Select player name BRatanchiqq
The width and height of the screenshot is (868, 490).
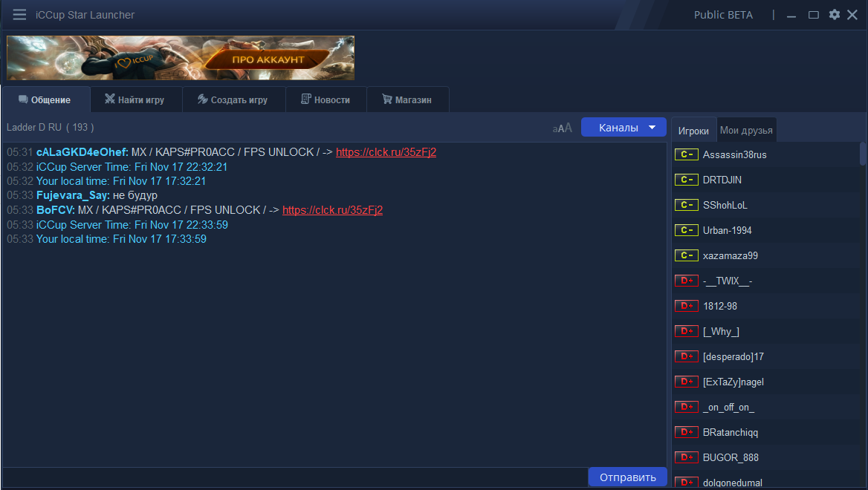731,433
